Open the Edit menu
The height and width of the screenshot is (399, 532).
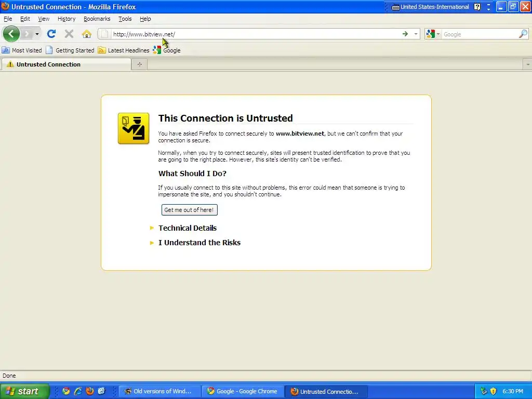coord(25,19)
